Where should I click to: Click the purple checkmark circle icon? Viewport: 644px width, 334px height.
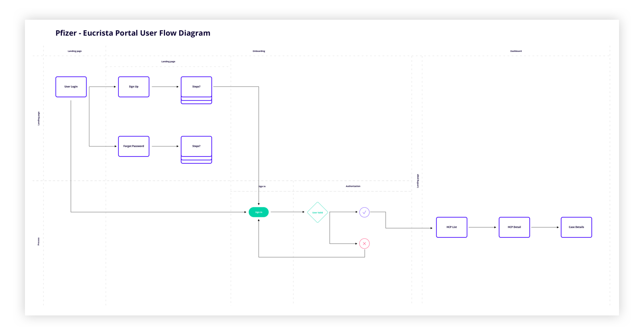pos(364,212)
